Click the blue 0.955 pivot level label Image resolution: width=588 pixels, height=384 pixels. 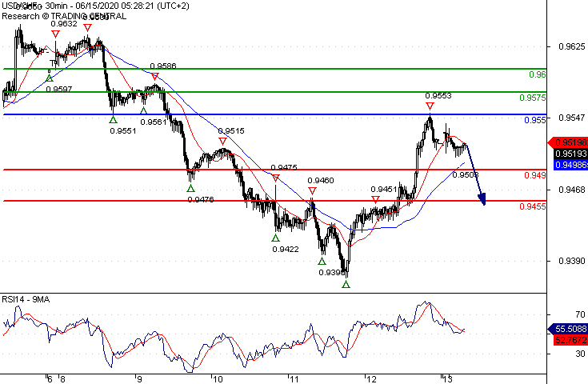click(x=535, y=120)
